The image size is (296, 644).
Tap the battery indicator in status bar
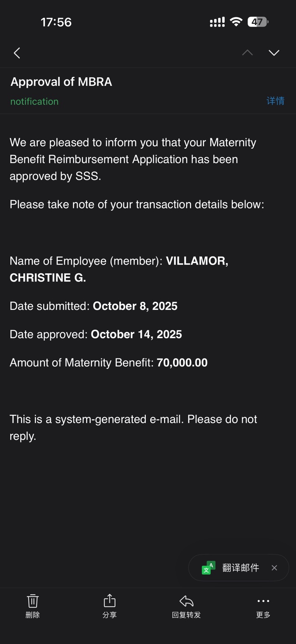coord(258,22)
